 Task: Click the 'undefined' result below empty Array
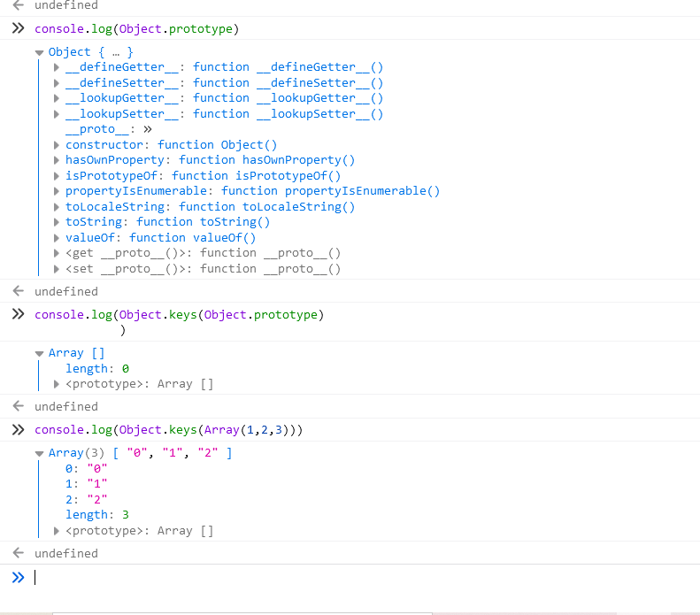66,406
